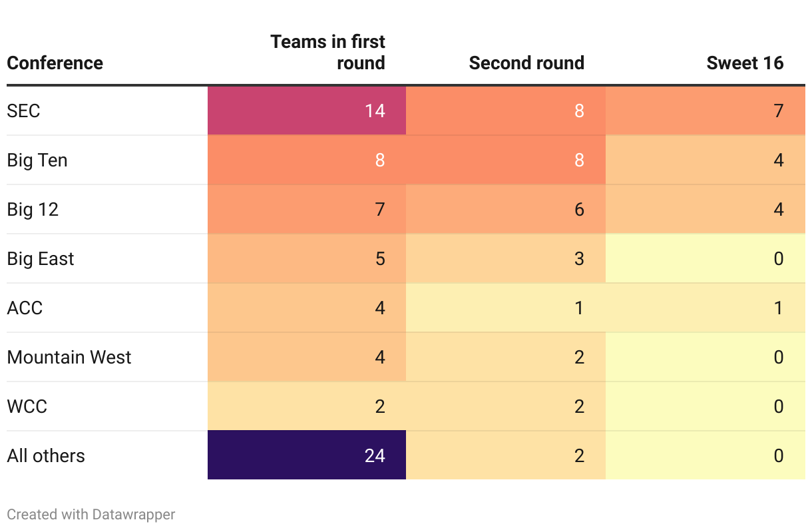Click Big Ten's Sweet 16 cell showing 4
Screen dimensions: 812x530
[x=706, y=160]
